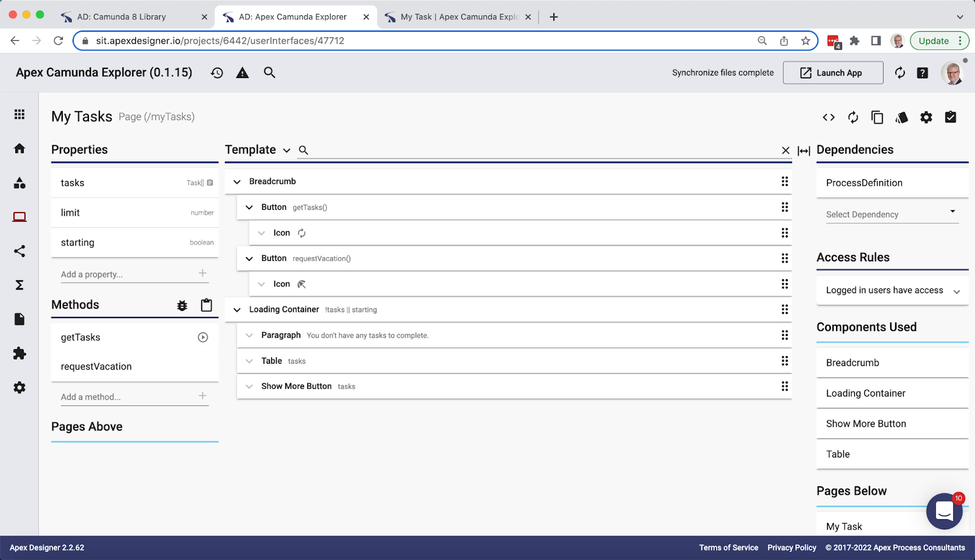Open the settings gear icon in sidebar
The height and width of the screenshot is (560, 975).
tap(19, 388)
